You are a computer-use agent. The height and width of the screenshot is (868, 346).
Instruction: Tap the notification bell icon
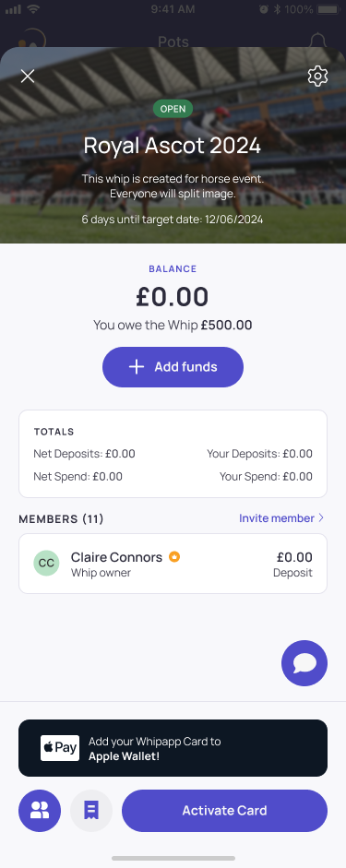pyautogui.click(x=317, y=40)
